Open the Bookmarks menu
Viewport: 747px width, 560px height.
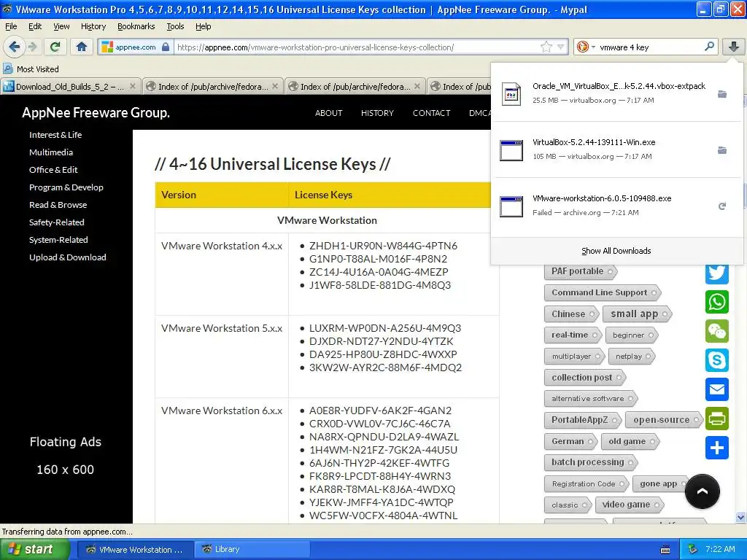point(136,26)
